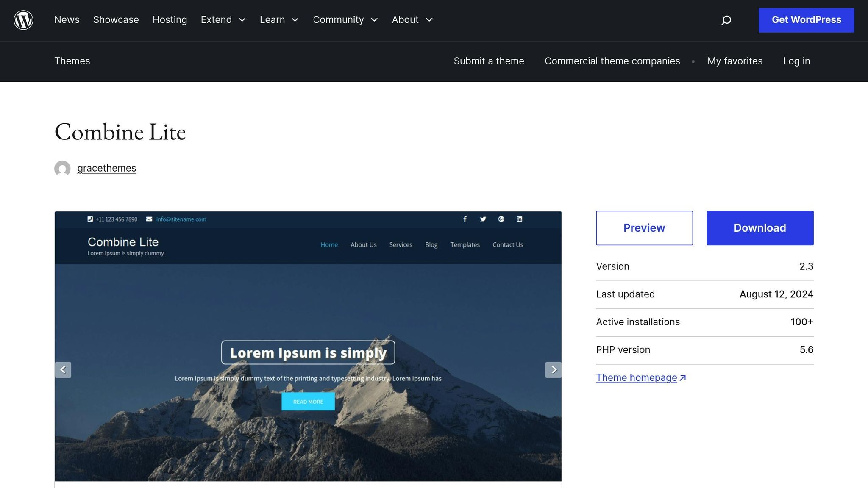Click Home in the theme screenshot menu

coord(329,245)
